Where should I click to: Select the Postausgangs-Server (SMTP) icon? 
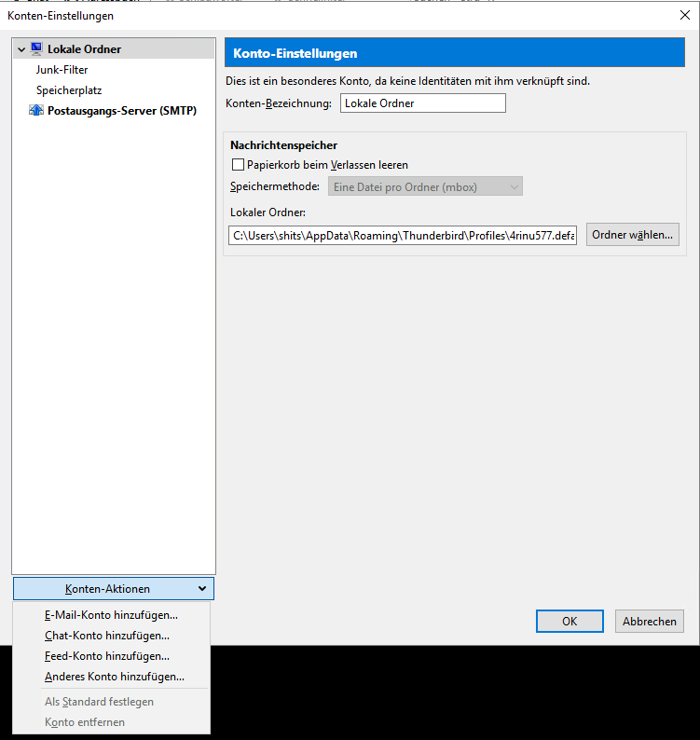(37, 111)
